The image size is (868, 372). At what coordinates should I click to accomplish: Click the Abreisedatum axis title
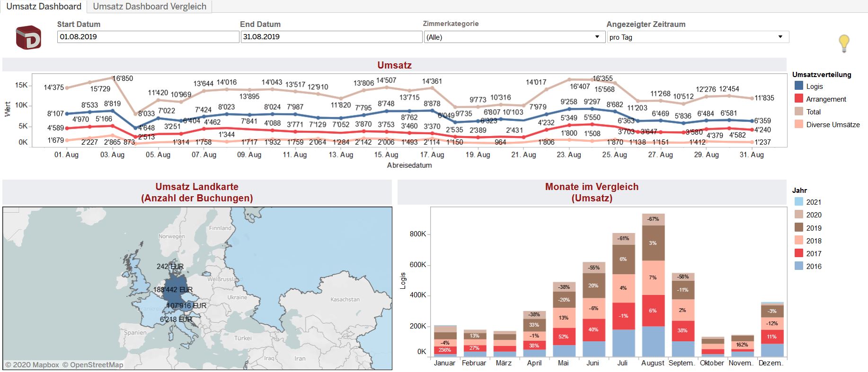click(409, 165)
